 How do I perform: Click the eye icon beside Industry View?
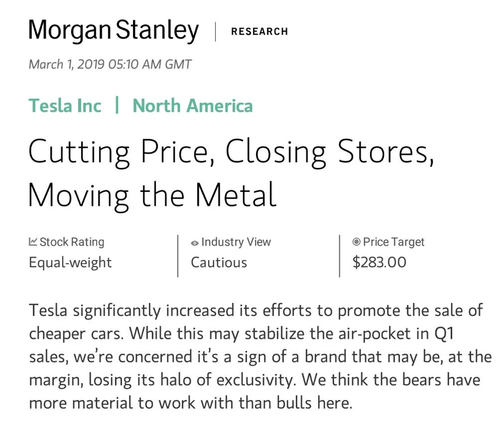pyautogui.click(x=195, y=243)
